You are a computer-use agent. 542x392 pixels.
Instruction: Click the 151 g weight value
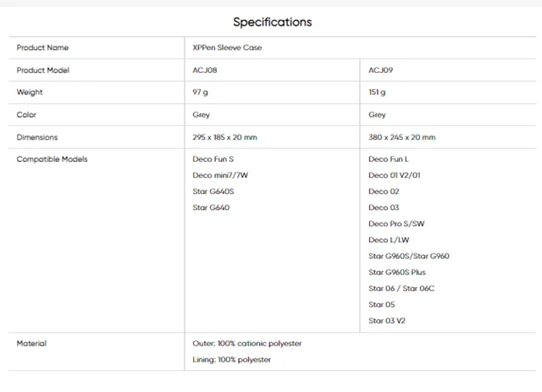click(x=377, y=92)
